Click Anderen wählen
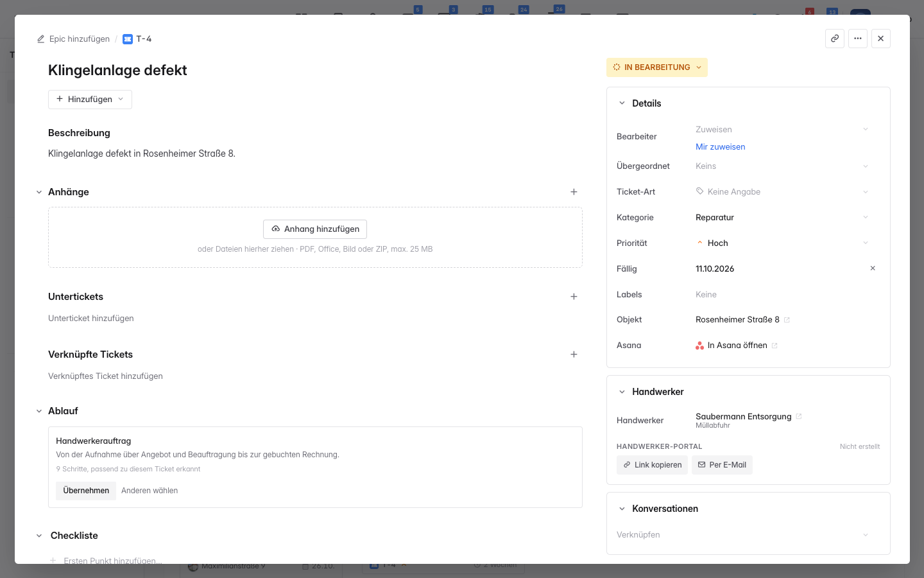 point(150,491)
